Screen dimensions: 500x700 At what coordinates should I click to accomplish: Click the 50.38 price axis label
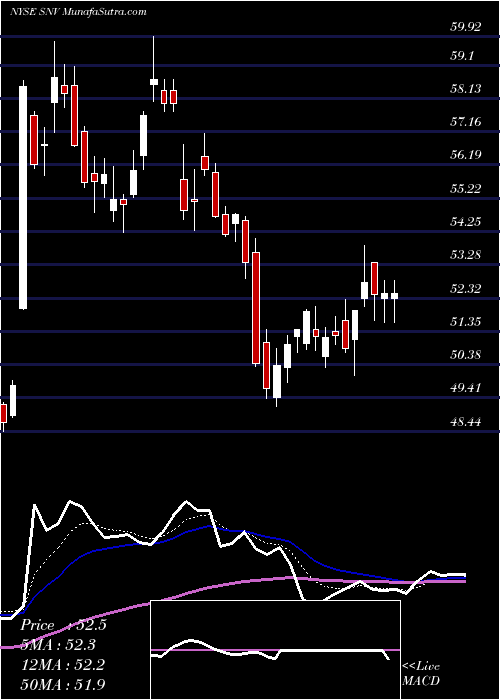pos(465,355)
